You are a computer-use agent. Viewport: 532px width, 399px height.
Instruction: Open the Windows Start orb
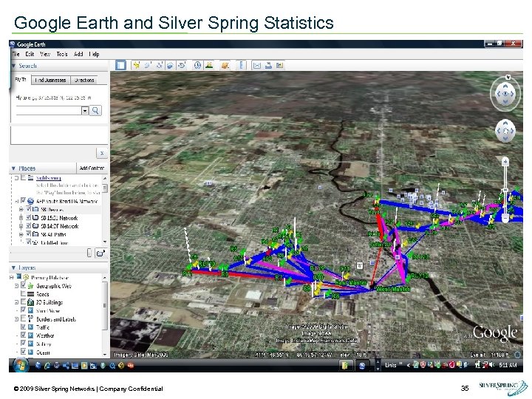click(21, 365)
